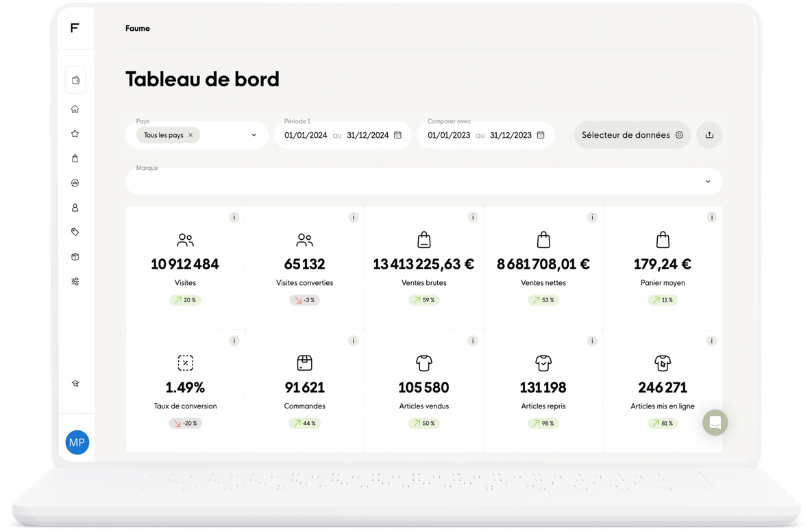812x529 pixels.
Task: Open the sliders settings sidebar icon
Action: (x=75, y=282)
